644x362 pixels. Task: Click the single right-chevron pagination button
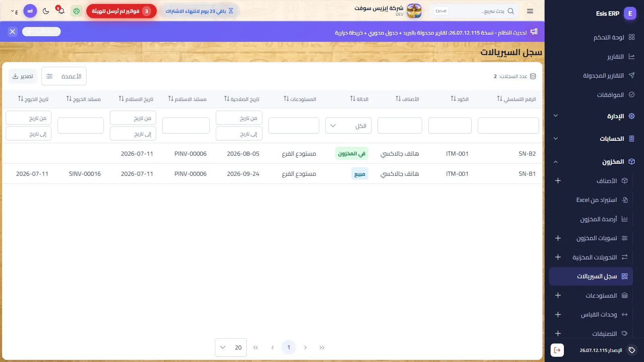click(305, 348)
